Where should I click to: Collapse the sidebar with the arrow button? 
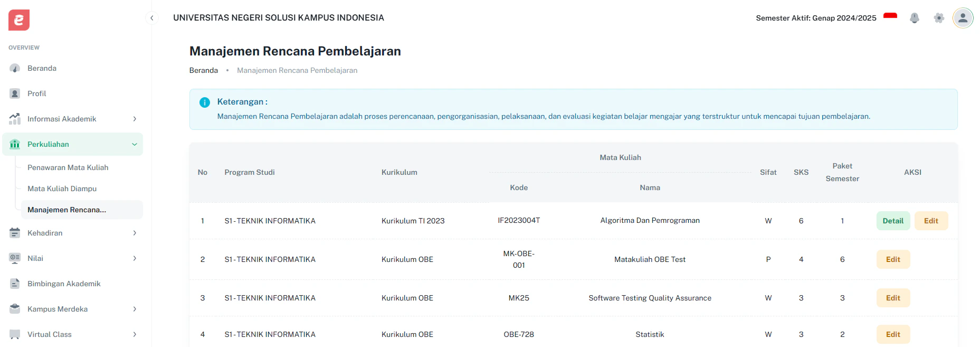tap(151, 18)
